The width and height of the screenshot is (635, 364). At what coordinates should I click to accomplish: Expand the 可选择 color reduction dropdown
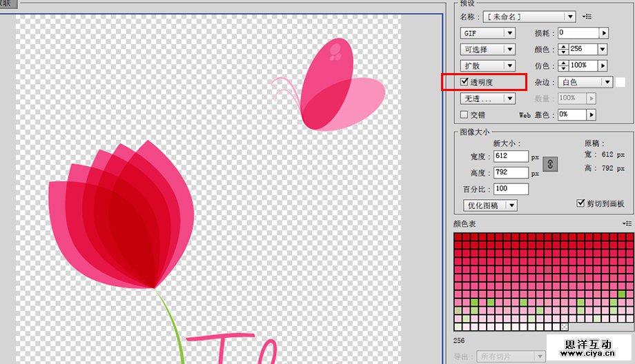pos(487,50)
